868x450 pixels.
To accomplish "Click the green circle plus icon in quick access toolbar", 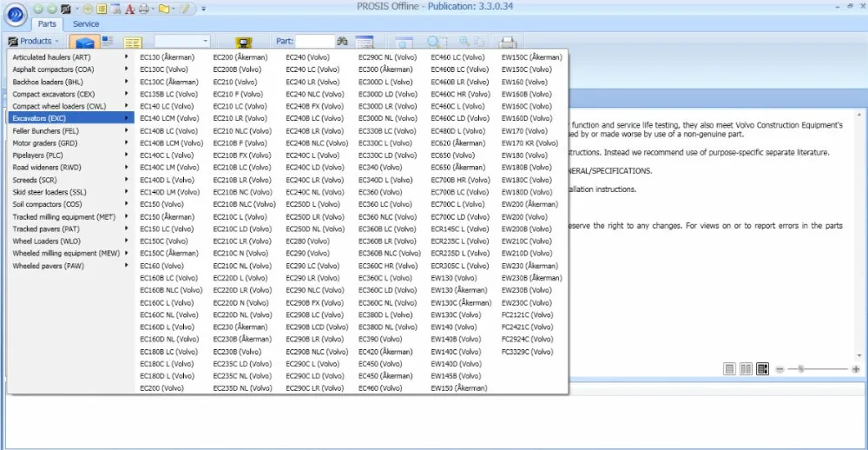I will click(88, 9).
